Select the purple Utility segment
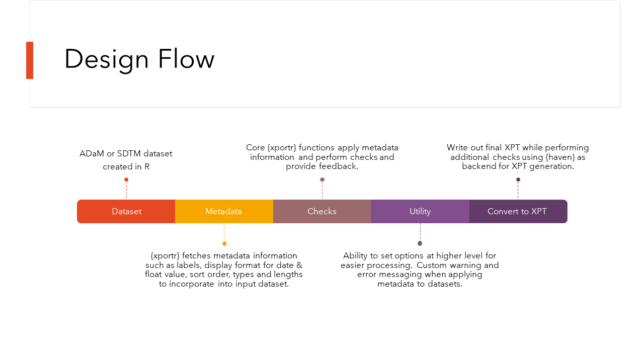 (x=420, y=211)
